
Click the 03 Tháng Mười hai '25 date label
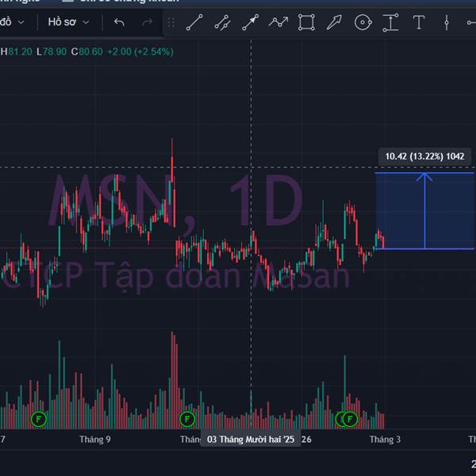pyautogui.click(x=251, y=440)
